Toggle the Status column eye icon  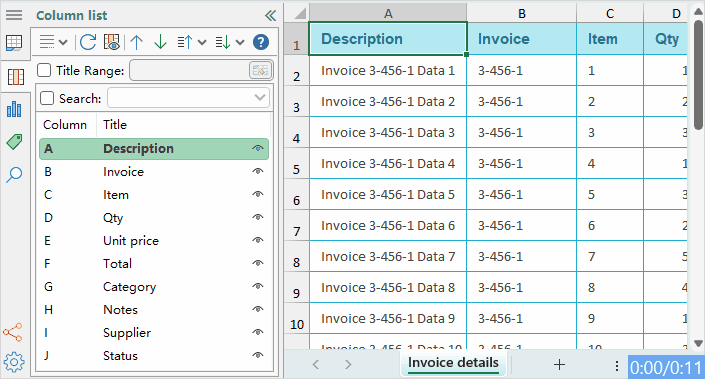pos(258,355)
